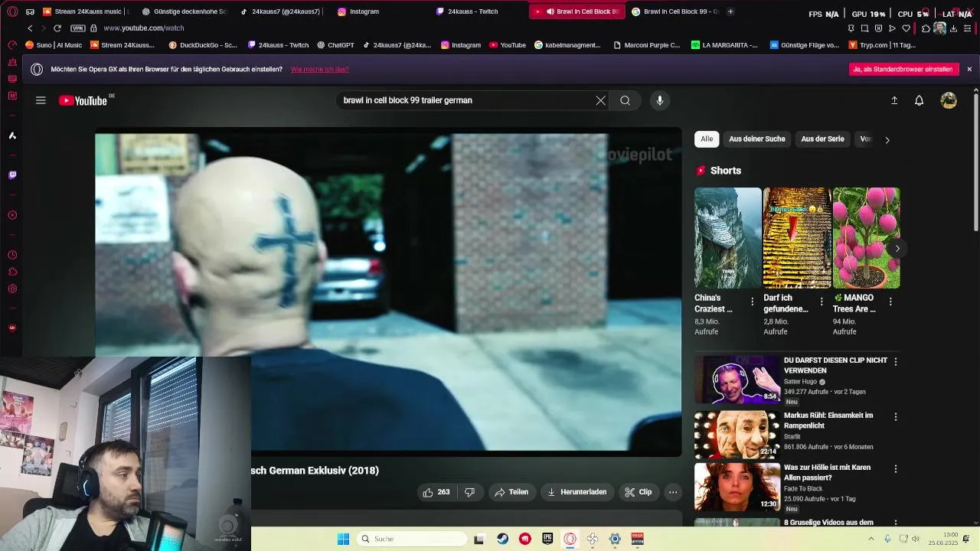The width and height of the screenshot is (980, 551).
Task: Go back to previous page
Action: point(30,28)
